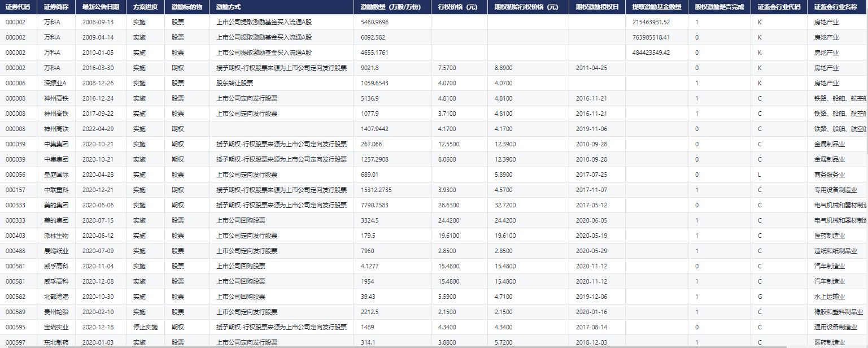The image size is (868, 348).
Task: Click the 证监会行业代码 column header
Action: pos(779,7)
